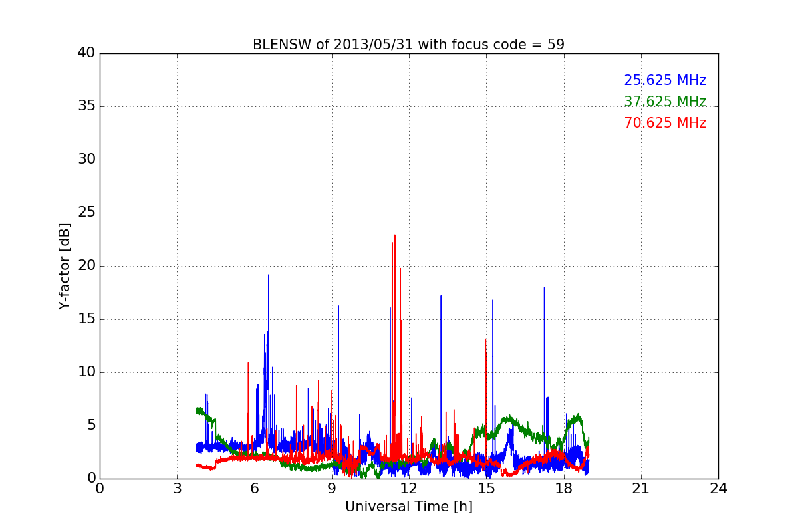Click the y-axis tick label 30
This screenshot has height=532, width=798.
(86, 160)
